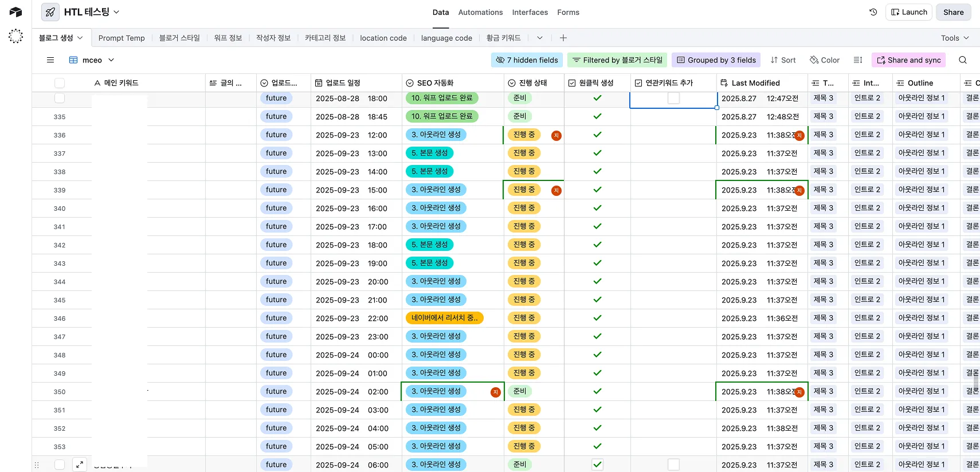The width and height of the screenshot is (980, 472).
Task: Open the base history clock icon
Action: 873,12
